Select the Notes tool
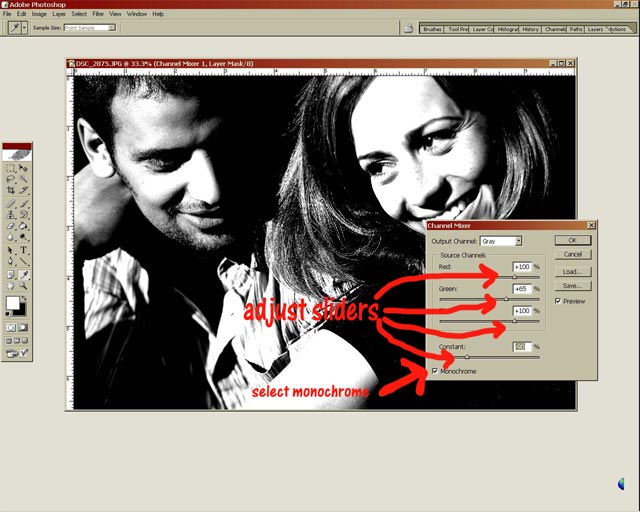The height and width of the screenshot is (512, 640). (11, 275)
